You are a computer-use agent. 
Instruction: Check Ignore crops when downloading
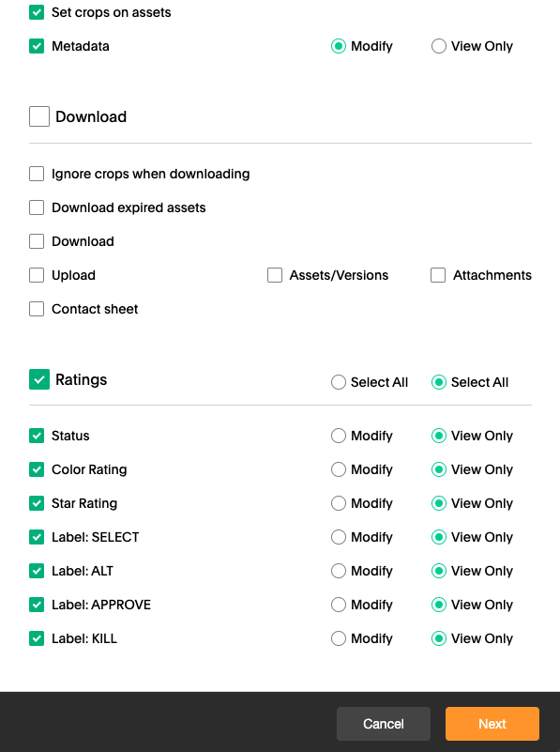pyautogui.click(x=37, y=174)
